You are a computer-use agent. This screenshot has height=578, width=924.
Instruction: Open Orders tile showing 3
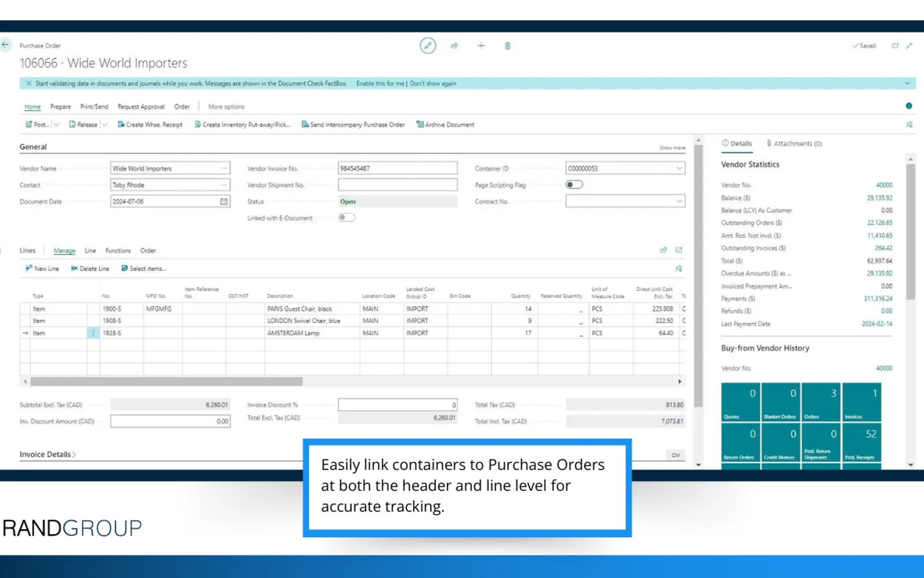tap(821, 402)
